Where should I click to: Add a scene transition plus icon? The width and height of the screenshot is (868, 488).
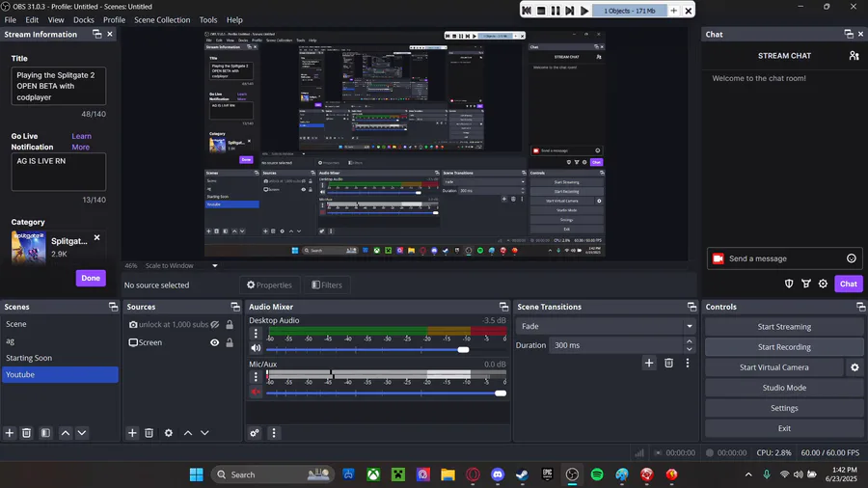pyautogui.click(x=649, y=363)
